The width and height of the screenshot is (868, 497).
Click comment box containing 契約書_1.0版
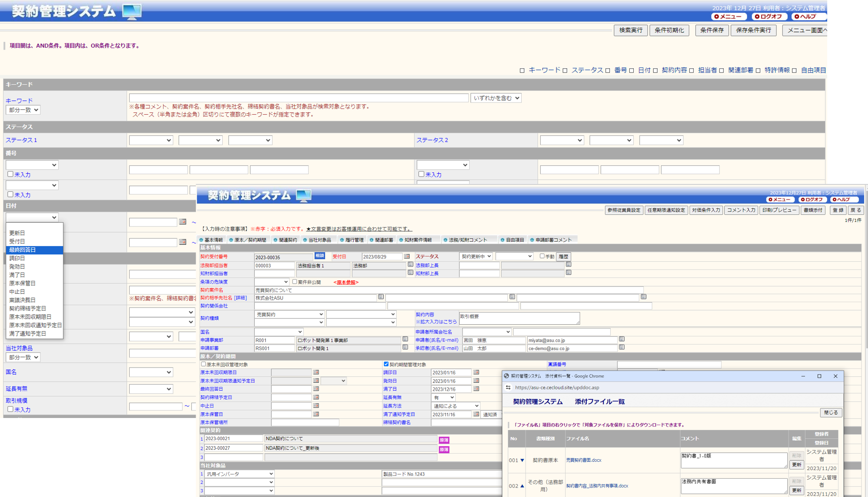(734, 460)
